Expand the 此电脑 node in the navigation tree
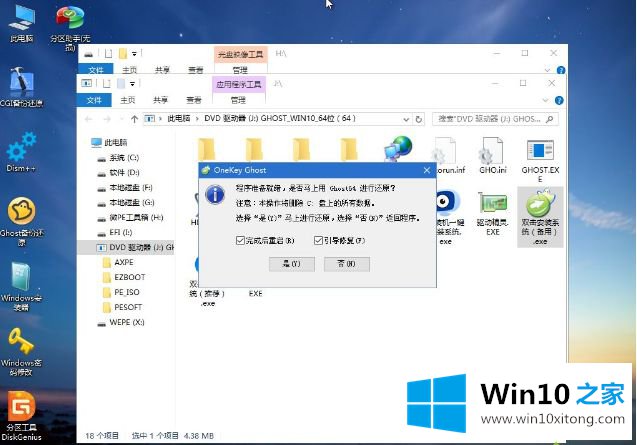 pyautogui.click(x=85, y=143)
